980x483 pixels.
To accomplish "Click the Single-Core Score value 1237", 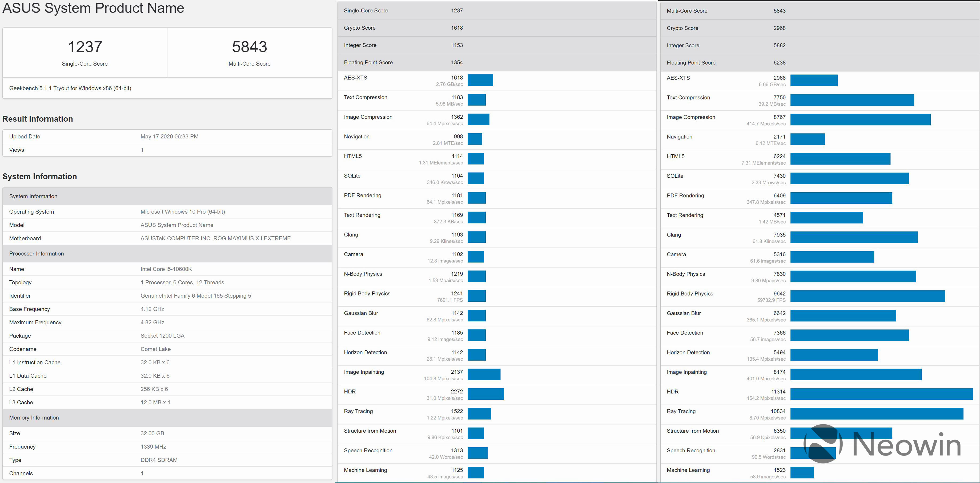I will point(85,47).
